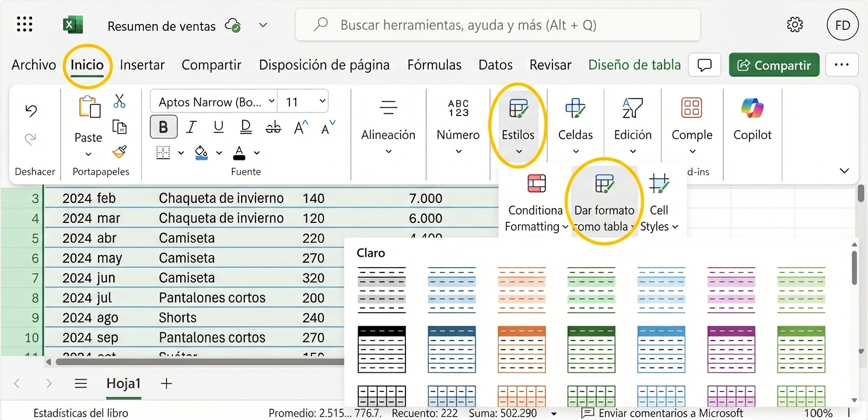Select the yellow fill color swatch
868x420 pixels.
[x=201, y=153]
